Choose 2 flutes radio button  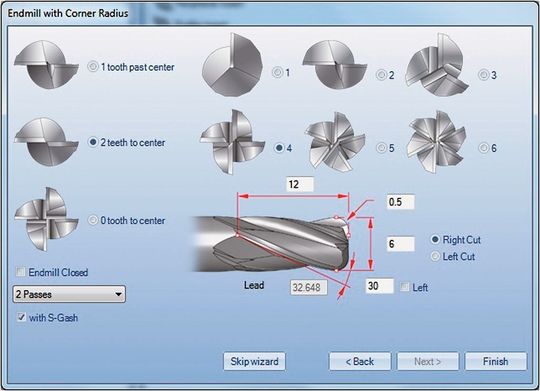381,74
